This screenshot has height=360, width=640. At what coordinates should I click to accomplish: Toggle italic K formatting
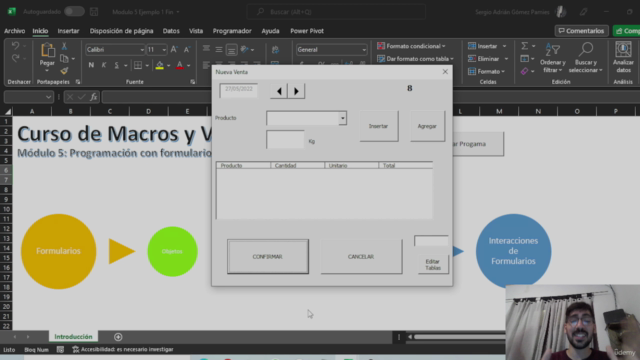[104, 65]
